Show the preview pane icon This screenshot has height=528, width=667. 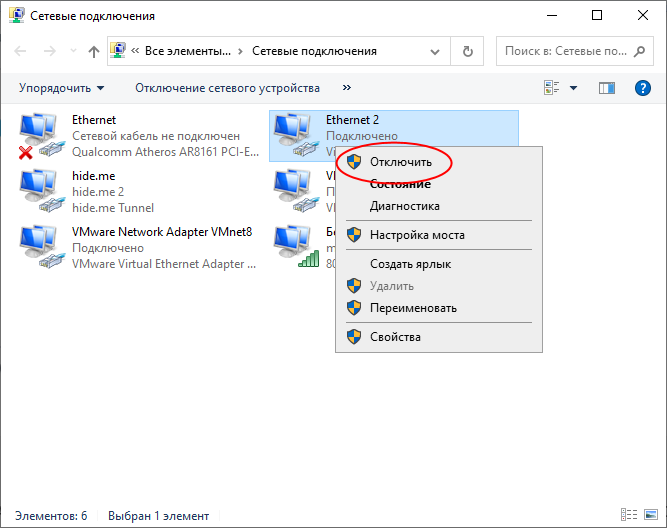[x=607, y=88]
